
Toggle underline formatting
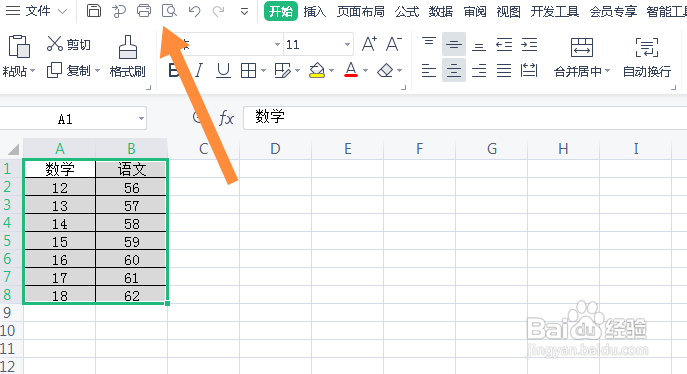point(223,70)
